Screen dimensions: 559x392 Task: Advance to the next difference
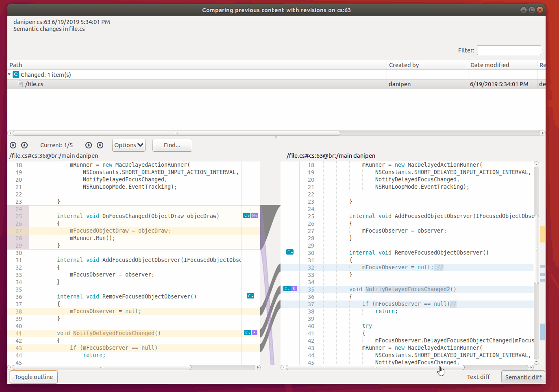[x=88, y=145]
